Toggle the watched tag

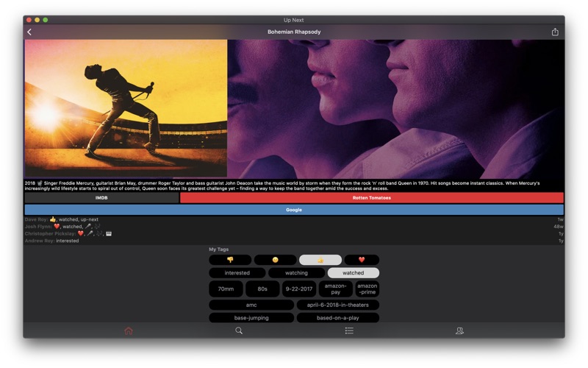click(x=354, y=273)
